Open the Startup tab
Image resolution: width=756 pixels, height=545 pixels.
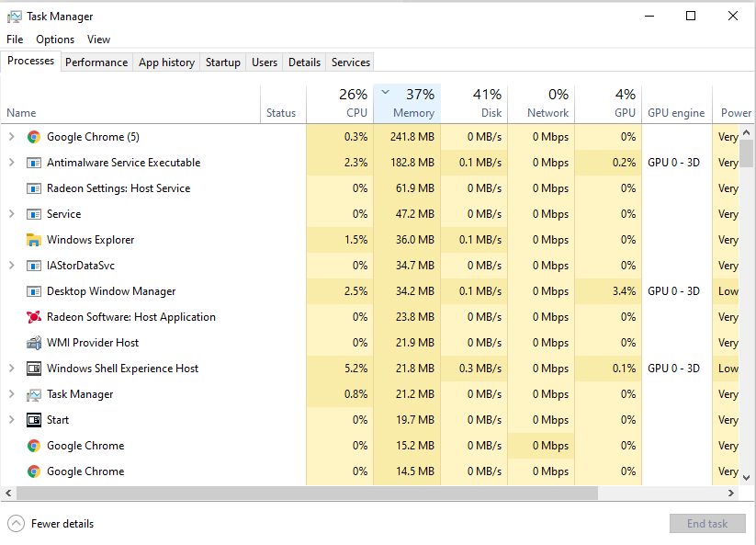pyautogui.click(x=222, y=62)
